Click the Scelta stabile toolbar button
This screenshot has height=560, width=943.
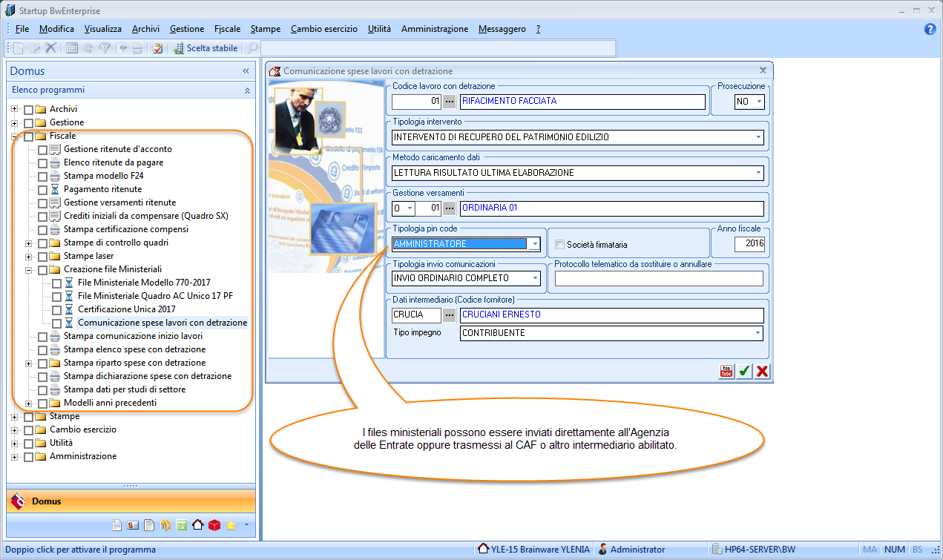(x=206, y=48)
